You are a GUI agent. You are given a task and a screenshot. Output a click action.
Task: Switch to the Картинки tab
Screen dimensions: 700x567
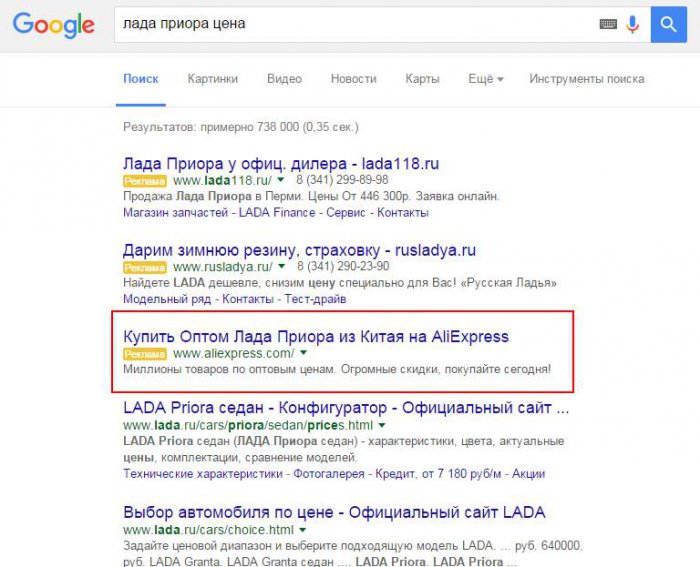click(x=212, y=79)
